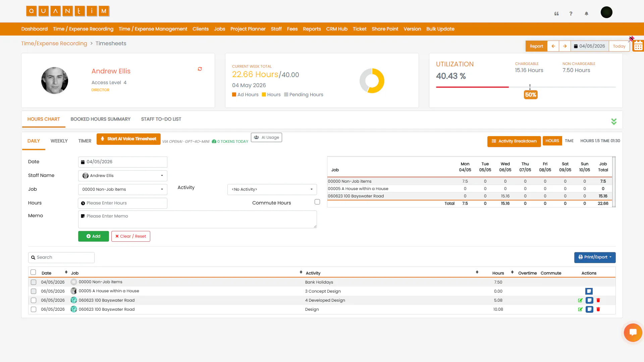Click the Clear / Reset button
This screenshot has height=362, width=644.
point(131,236)
